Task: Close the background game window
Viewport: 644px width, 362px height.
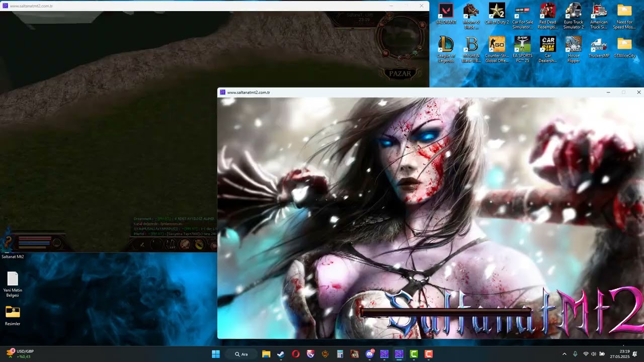Action: [422, 6]
